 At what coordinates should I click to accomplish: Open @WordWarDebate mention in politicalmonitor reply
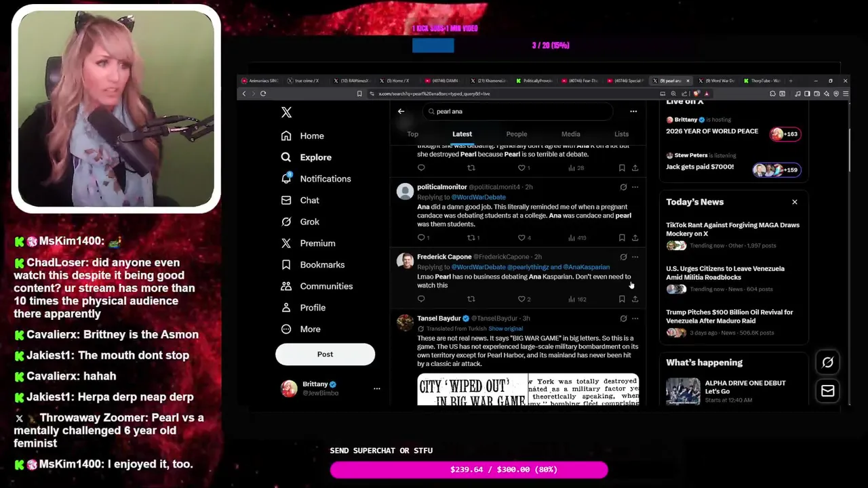tap(478, 197)
